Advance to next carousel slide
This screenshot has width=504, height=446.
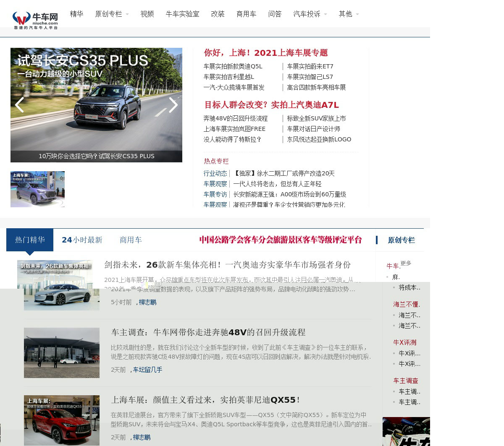point(173,105)
